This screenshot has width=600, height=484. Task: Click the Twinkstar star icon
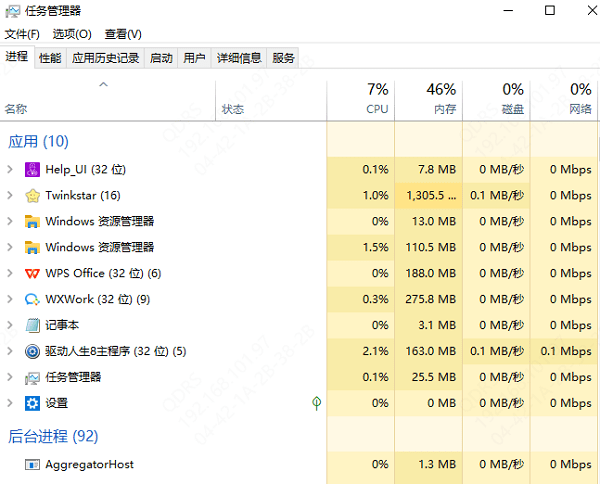[32, 195]
